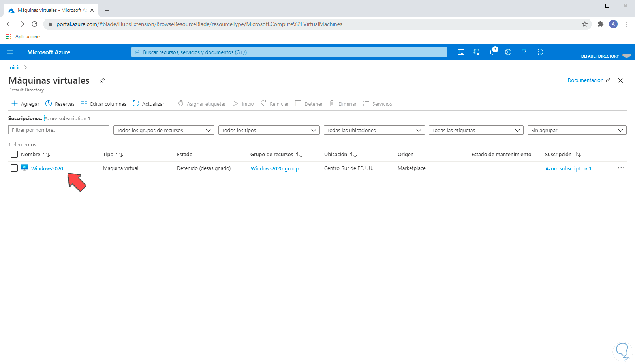Sort by Grupo de recursos column
The width and height of the screenshot is (635, 364).
click(276, 154)
